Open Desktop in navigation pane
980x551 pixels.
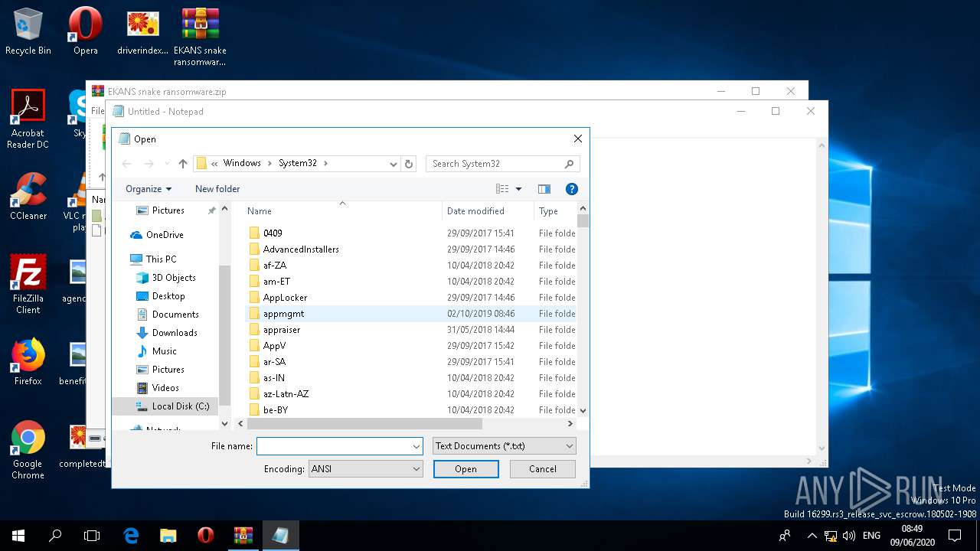coord(161,296)
